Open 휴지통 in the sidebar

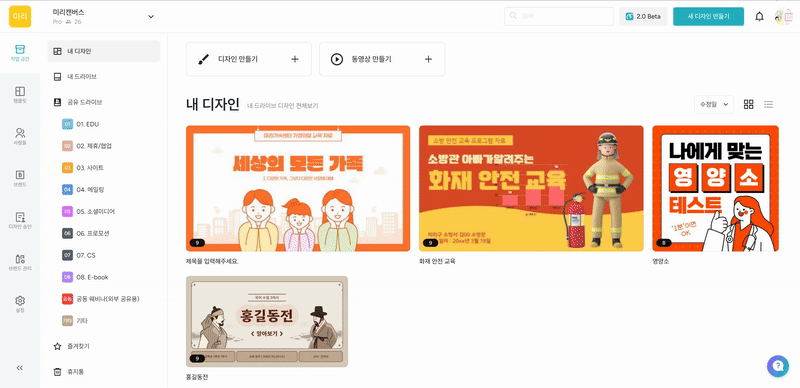click(104, 372)
